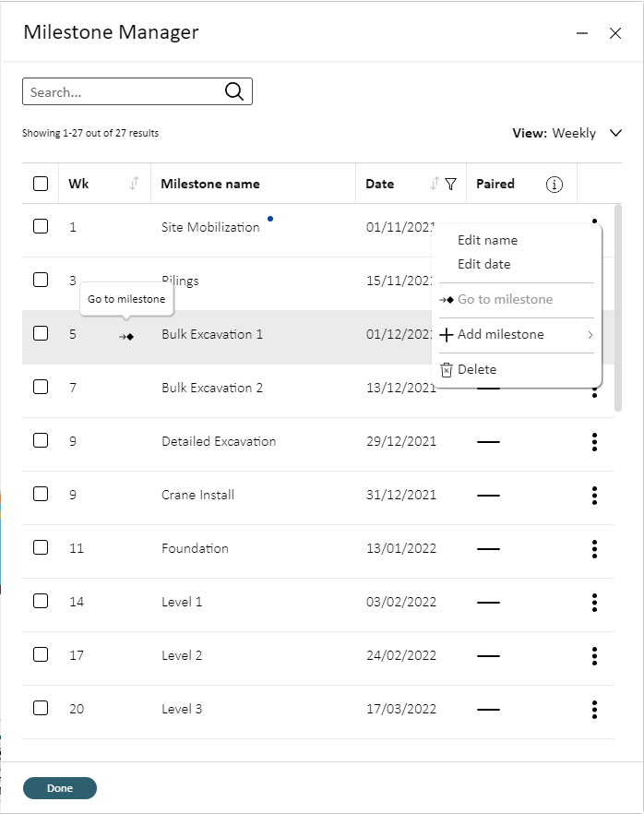Viewport: 644px width, 814px height.
Task: Check the Level 2 row checkbox
Action: tap(41, 654)
